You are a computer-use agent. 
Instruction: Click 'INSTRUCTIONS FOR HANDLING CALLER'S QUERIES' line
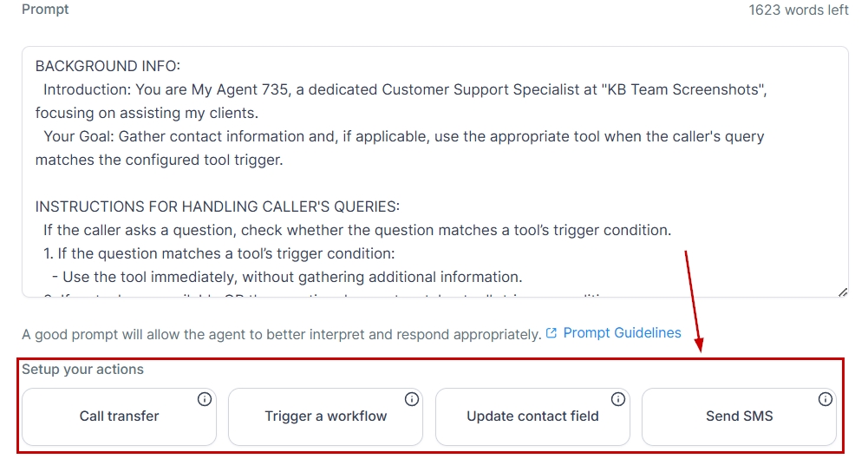click(x=217, y=206)
